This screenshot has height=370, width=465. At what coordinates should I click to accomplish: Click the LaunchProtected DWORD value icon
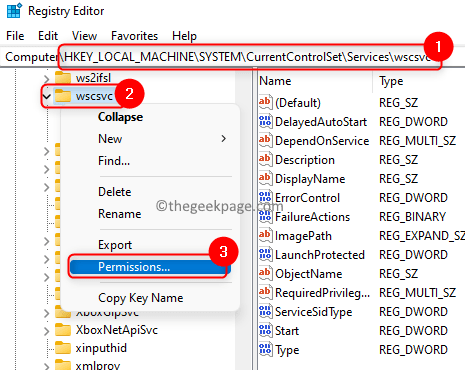click(x=265, y=254)
